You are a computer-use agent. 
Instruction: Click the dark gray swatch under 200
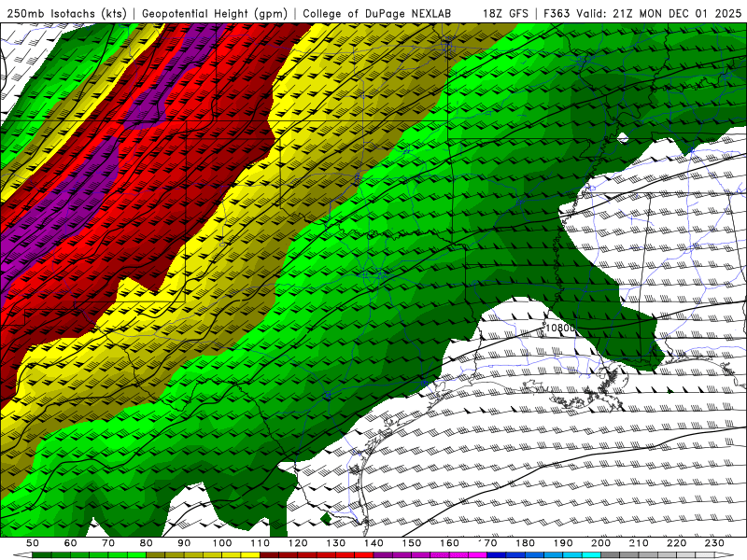pos(611,555)
